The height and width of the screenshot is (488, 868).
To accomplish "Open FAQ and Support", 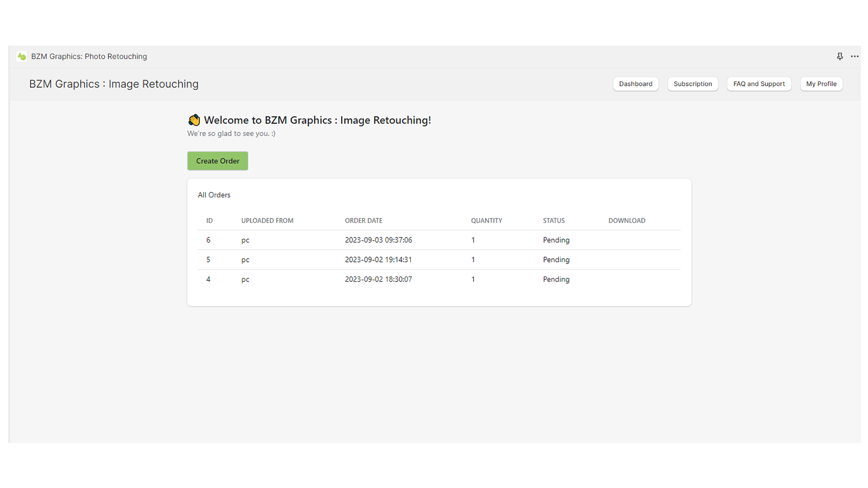I will pyautogui.click(x=759, y=84).
